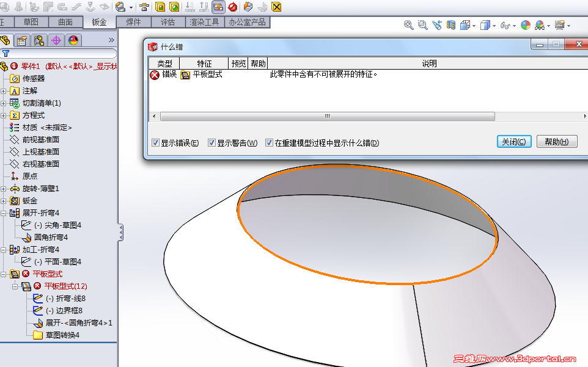The image size is (588, 367).
Task: Click Previous View icon
Action: pyautogui.click(x=437, y=25)
